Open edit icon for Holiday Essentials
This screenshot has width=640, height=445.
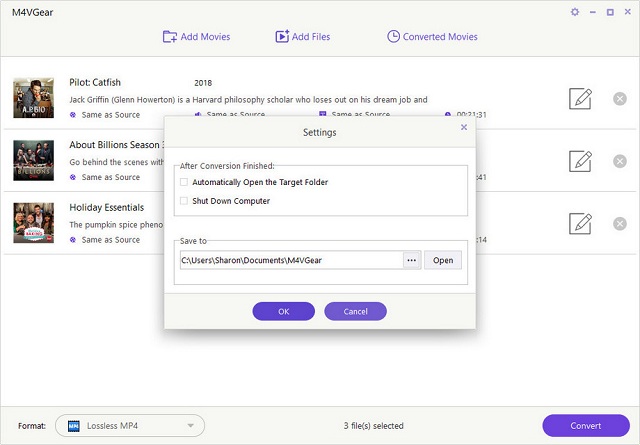[x=580, y=223]
